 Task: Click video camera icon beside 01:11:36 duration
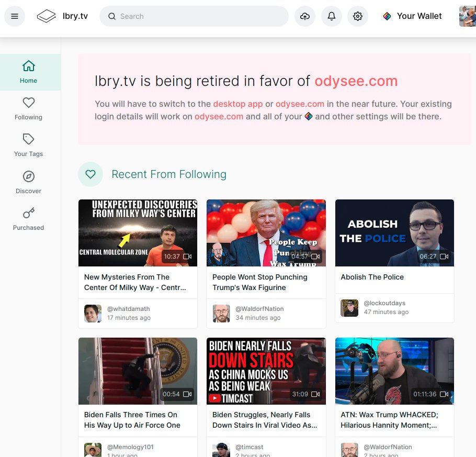point(444,394)
